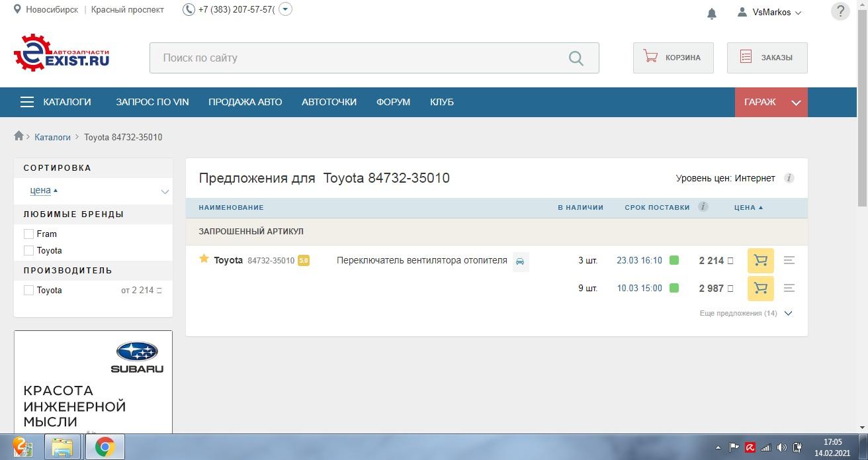Click the Каталоги breadcrumb link
The width and height of the screenshot is (868, 460).
[x=52, y=137]
